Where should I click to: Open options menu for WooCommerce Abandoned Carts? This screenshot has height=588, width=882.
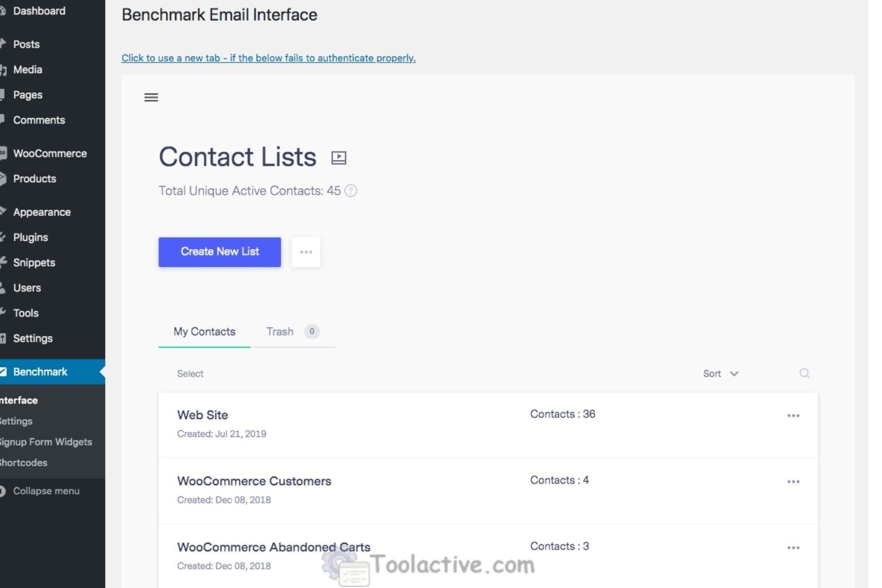pyautogui.click(x=794, y=547)
